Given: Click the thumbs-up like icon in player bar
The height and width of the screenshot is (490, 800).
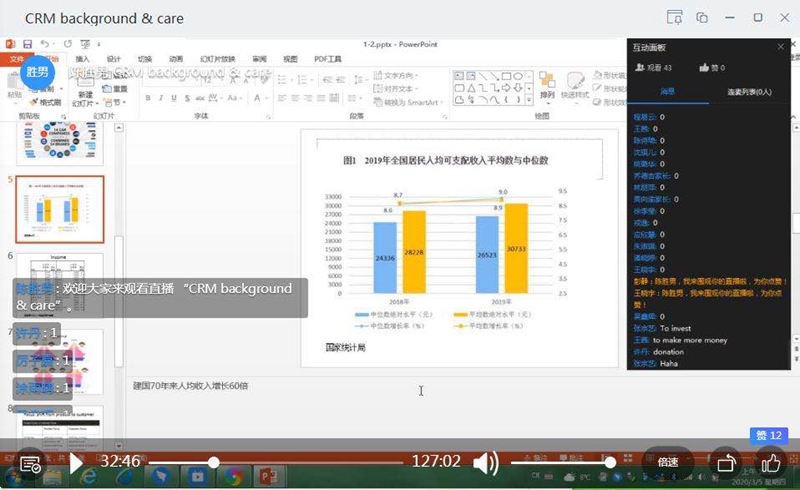Looking at the screenshot, I should click(771, 463).
